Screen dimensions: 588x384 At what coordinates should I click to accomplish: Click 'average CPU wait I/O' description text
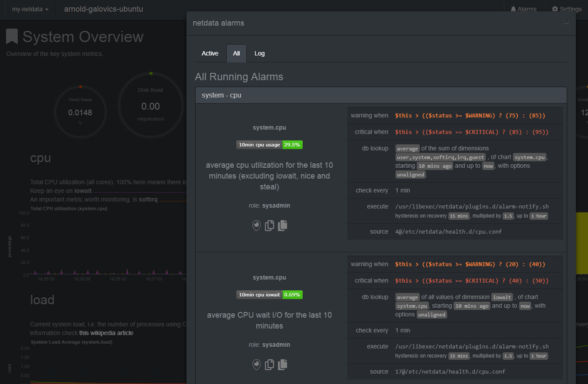click(269, 320)
